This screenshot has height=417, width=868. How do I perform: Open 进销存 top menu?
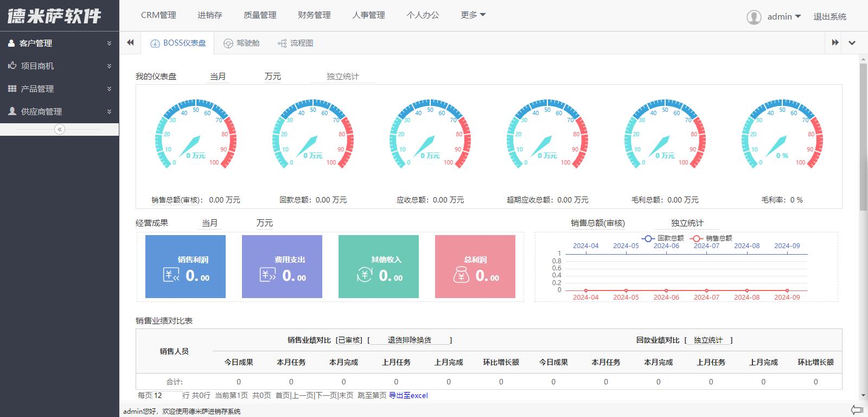tap(210, 15)
